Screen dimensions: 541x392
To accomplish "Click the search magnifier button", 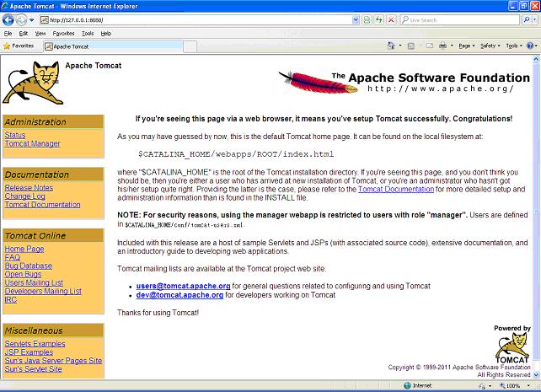I will (x=526, y=20).
